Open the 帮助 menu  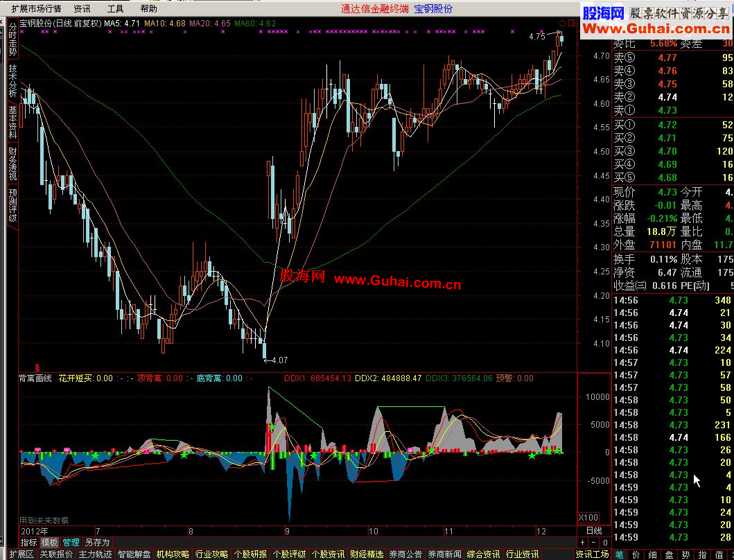point(149,8)
